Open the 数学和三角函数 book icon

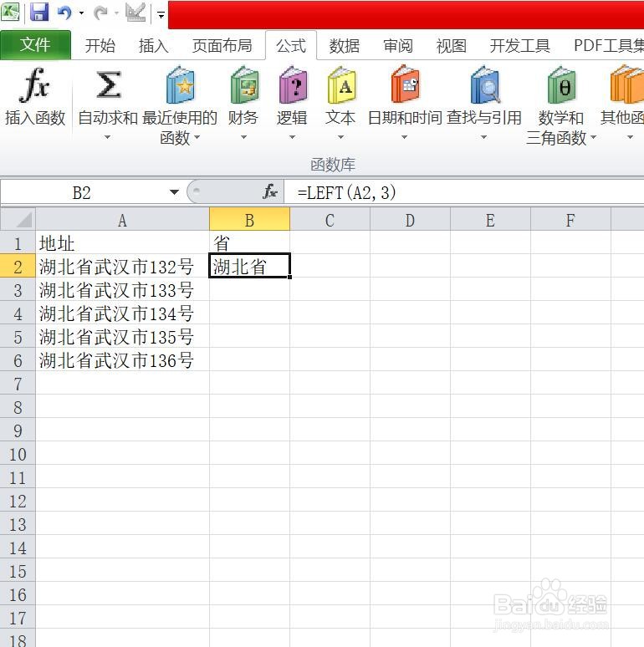tap(561, 85)
